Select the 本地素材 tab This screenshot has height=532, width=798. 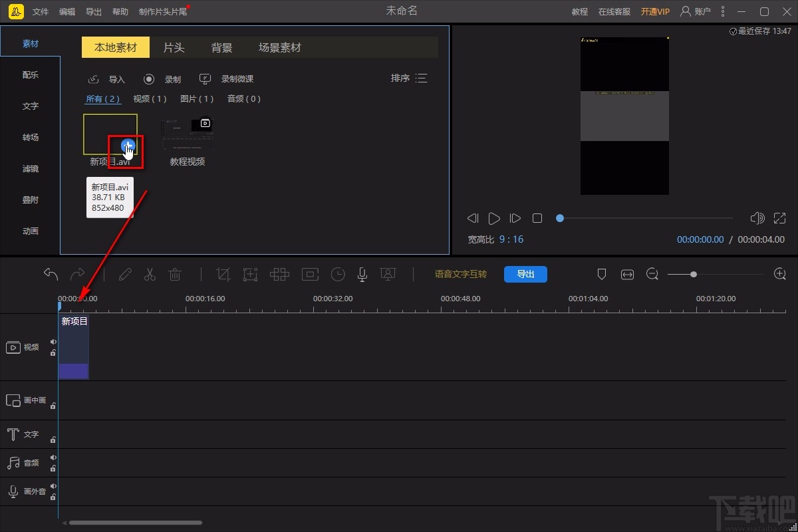click(116, 48)
